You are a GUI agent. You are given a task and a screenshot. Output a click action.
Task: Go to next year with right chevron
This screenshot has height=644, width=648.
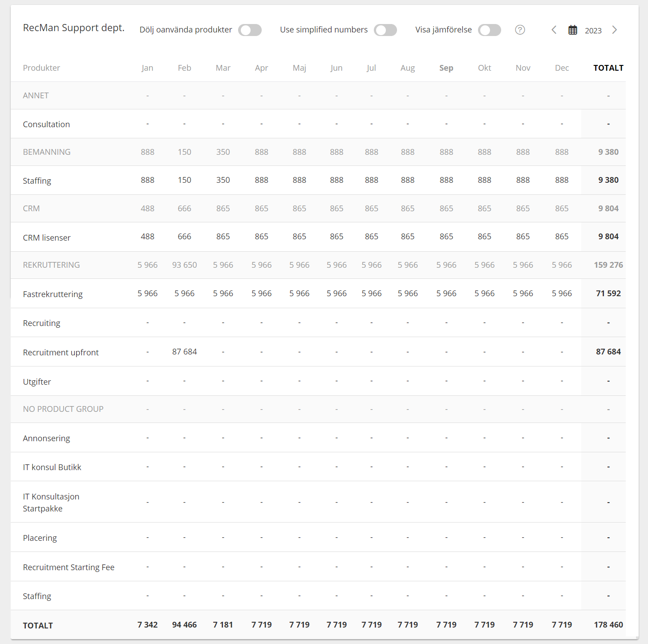[x=615, y=30]
